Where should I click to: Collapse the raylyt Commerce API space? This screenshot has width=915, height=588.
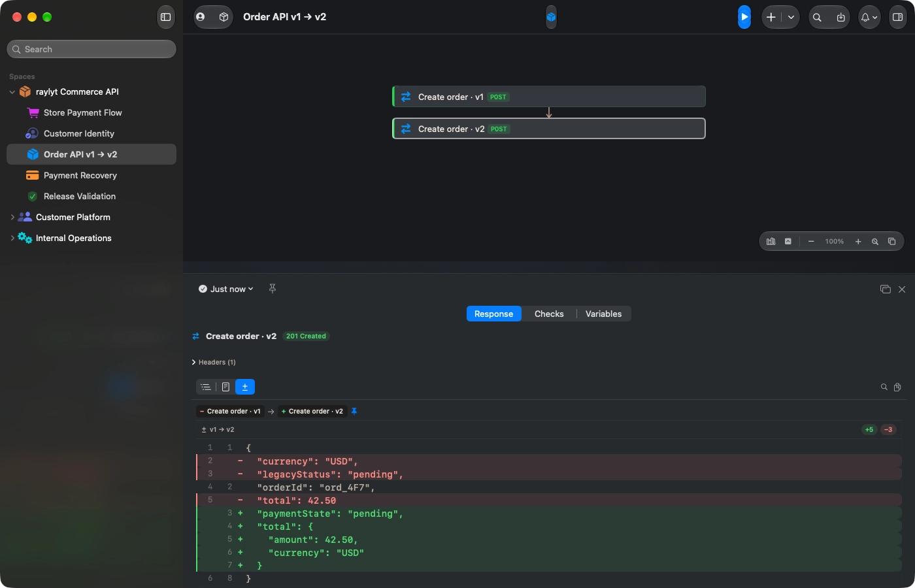(12, 92)
